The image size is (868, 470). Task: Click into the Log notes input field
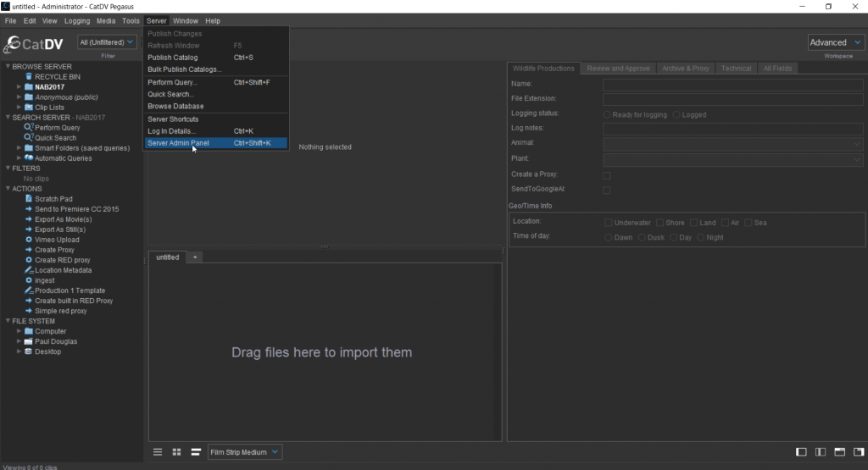(732, 129)
